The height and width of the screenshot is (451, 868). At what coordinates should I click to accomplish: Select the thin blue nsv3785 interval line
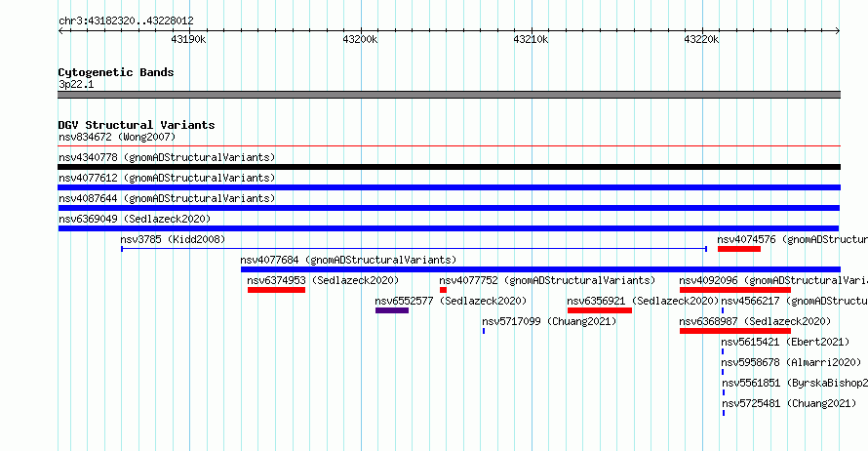[x=414, y=249]
